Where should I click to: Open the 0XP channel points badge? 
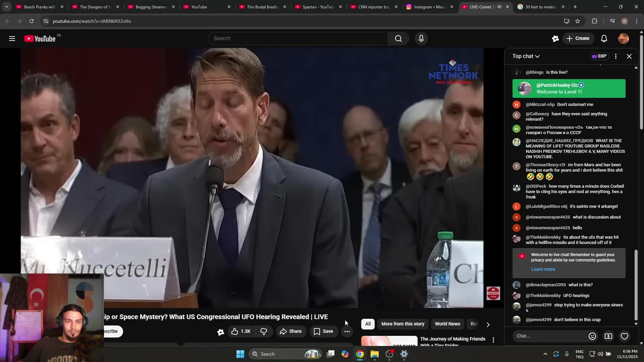tap(599, 56)
